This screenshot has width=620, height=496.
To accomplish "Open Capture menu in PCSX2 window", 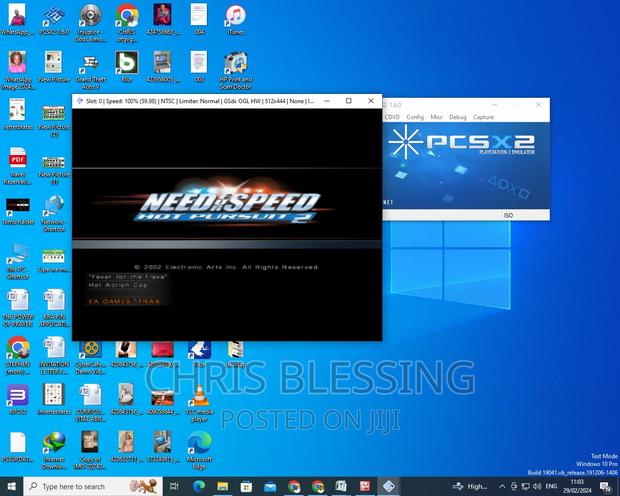I will 483,117.
